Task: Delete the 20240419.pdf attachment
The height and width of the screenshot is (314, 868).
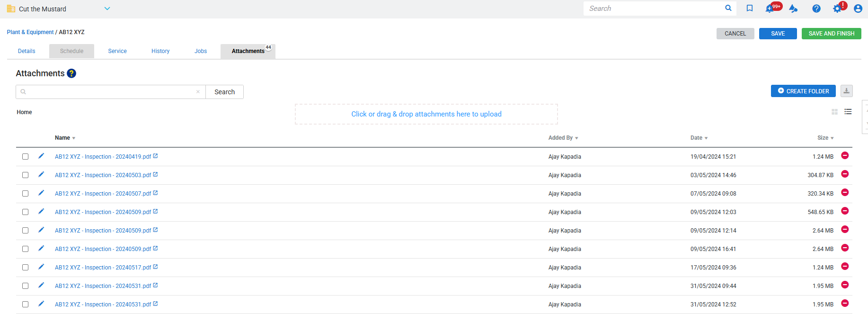Action: [845, 156]
